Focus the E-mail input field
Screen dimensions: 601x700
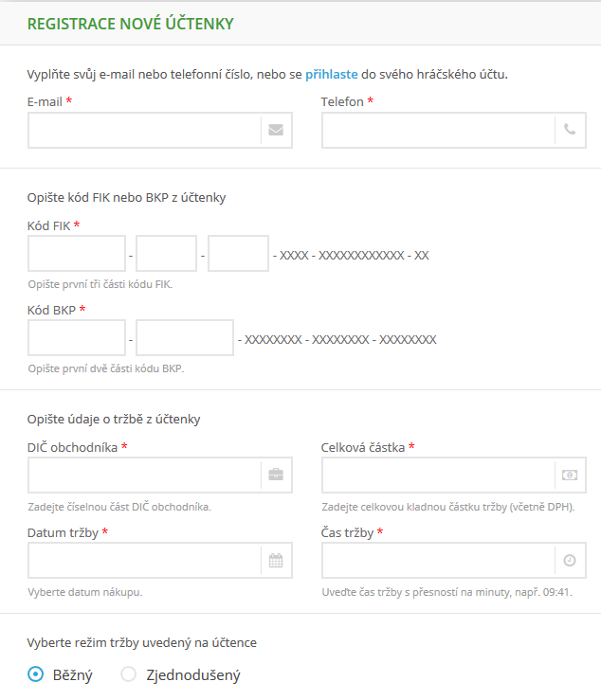click(x=144, y=131)
